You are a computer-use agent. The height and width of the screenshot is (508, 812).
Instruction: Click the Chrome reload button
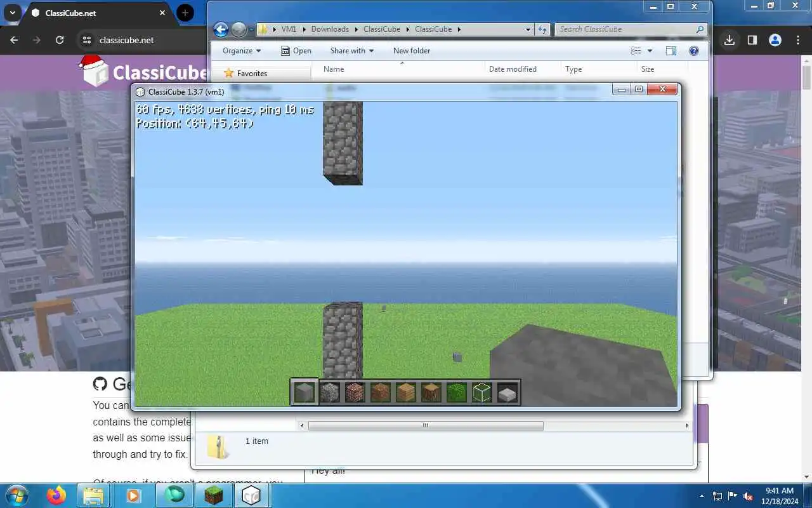(x=60, y=40)
